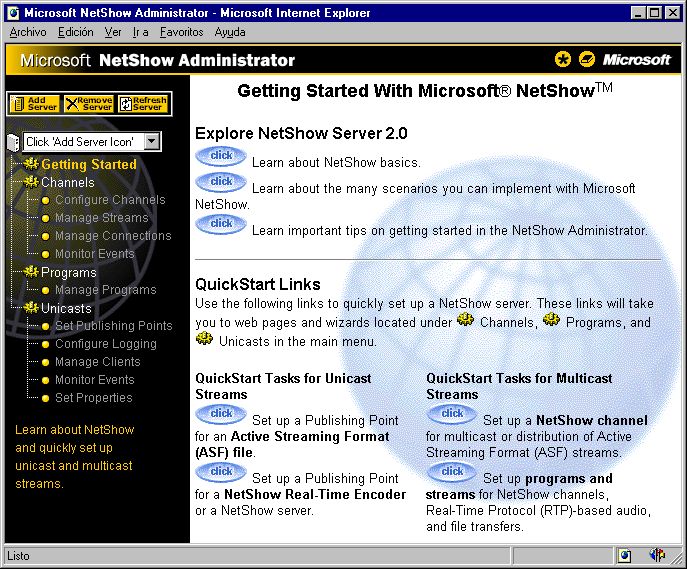Image resolution: width=687 pixels, height=569 pixels.
Task: Select Getting Started in the sidebar tree
Action: coord(89,164)
